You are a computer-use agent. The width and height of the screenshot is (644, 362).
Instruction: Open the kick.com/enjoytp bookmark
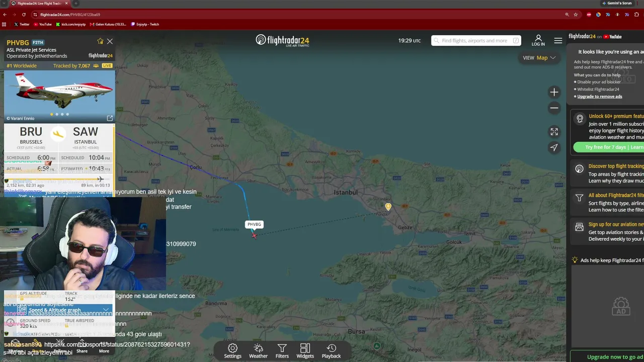[71, 24]
